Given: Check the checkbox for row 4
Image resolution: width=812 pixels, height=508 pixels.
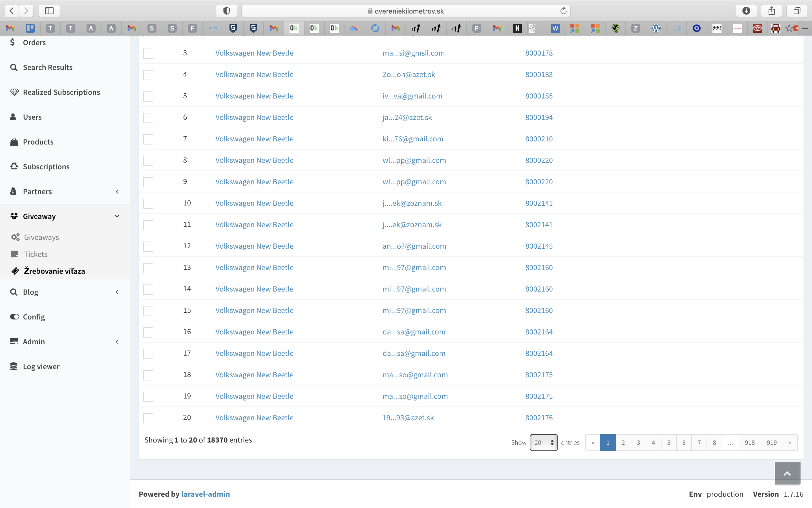Looking at the screenshot, I should click(148, 75).
